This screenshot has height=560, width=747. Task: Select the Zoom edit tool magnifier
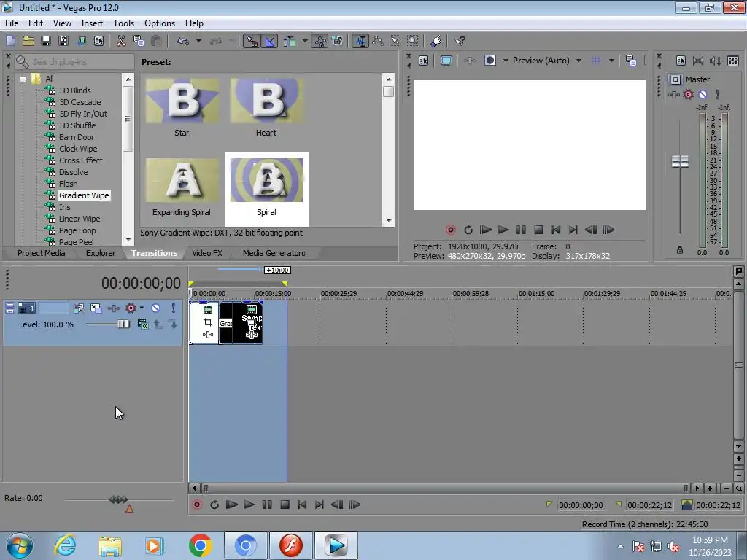click(x=413, y=42)
